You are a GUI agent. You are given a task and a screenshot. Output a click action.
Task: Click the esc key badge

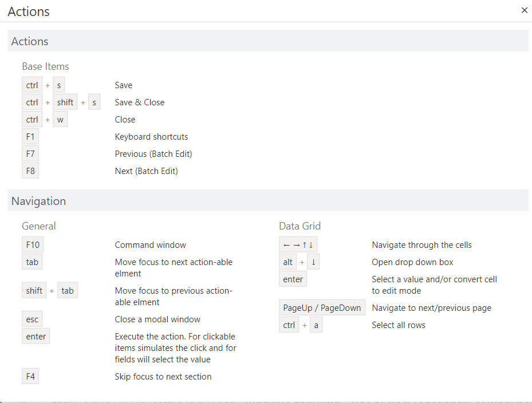32,319
